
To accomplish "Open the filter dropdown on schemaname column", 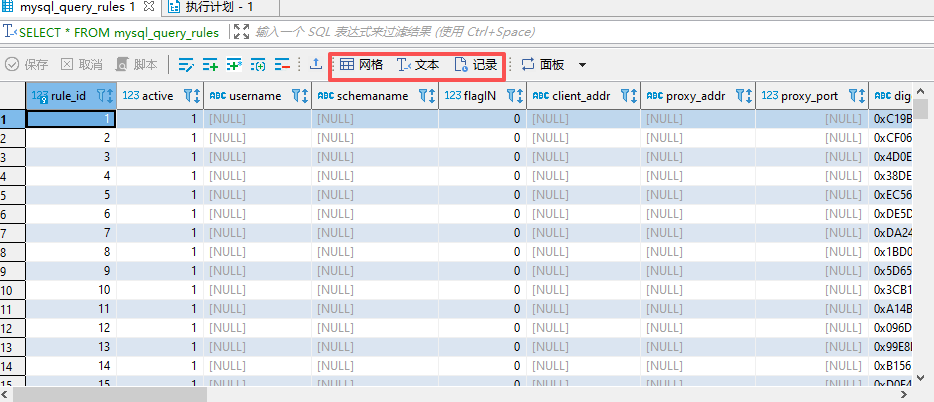I will click(426, 97).
